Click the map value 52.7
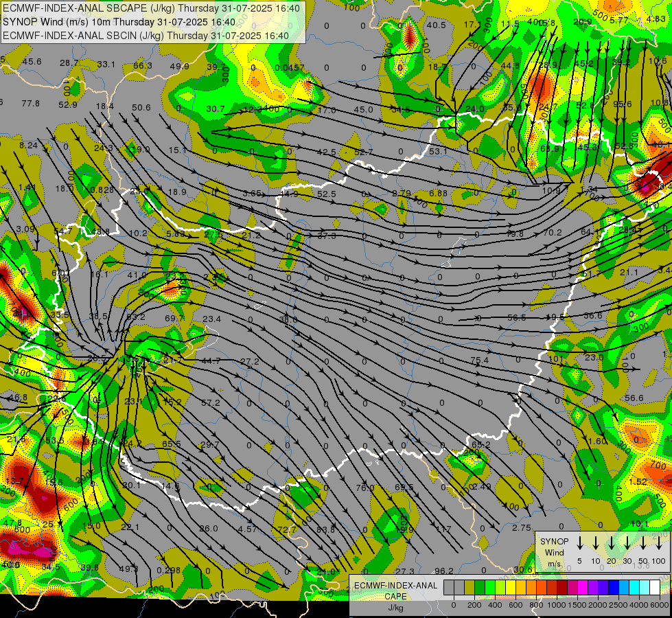 pos(363,152)
